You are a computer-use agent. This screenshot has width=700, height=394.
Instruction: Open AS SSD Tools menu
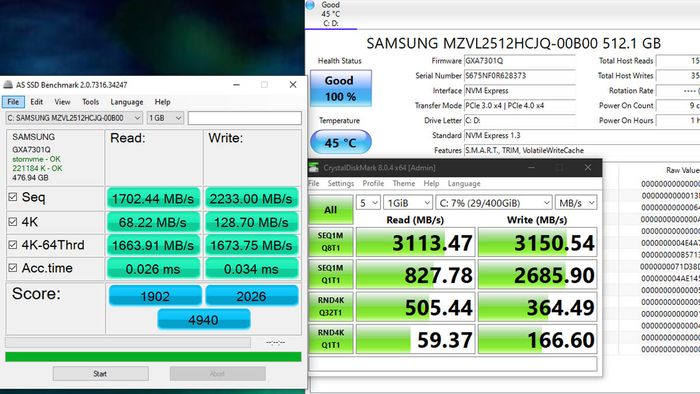pos(91,102)
